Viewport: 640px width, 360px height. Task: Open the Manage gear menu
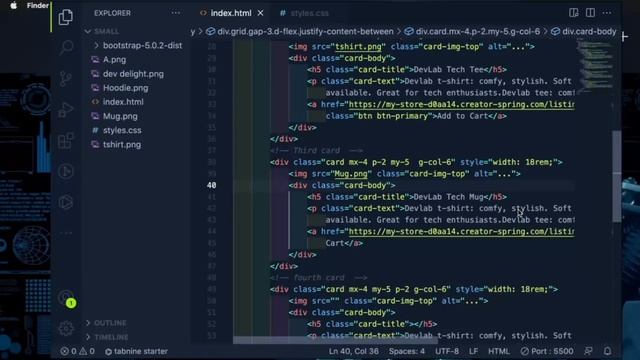pyautogui.click(x=66, y=329)
